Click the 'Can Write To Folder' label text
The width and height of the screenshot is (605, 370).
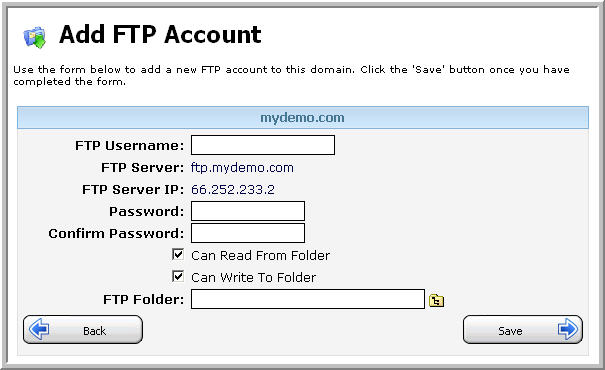click(x=253, y=277)
